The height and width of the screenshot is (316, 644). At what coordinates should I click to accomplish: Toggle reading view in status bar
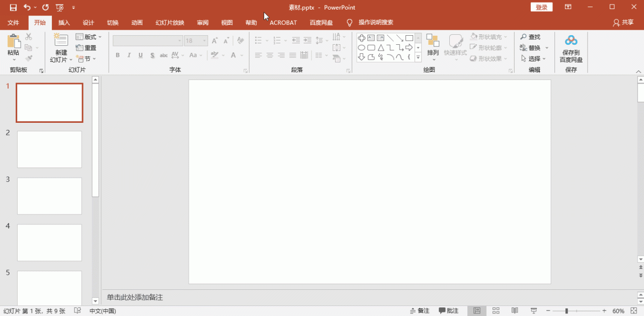click(515, 311)
